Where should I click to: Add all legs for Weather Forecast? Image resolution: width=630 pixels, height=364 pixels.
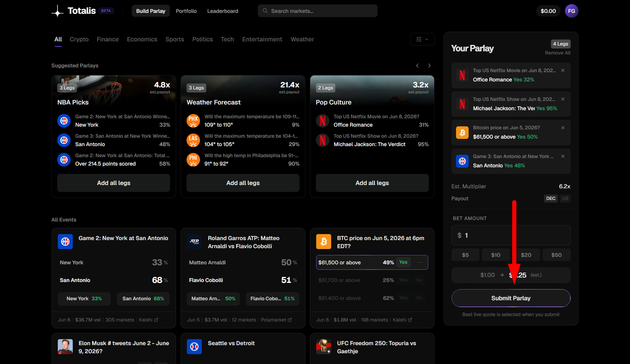tap(243, 183)
